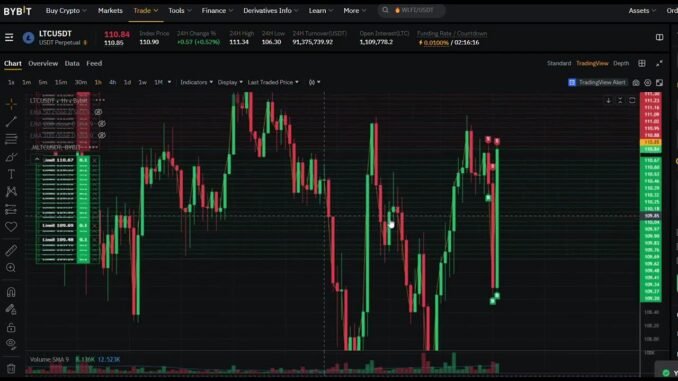This screenshot has width=678, height=381.
Task: Select the trend line drawing tool
Action: coord(11,122)
